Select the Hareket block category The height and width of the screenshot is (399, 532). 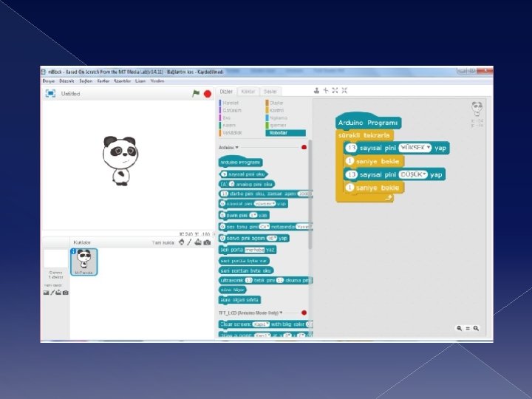228,103
